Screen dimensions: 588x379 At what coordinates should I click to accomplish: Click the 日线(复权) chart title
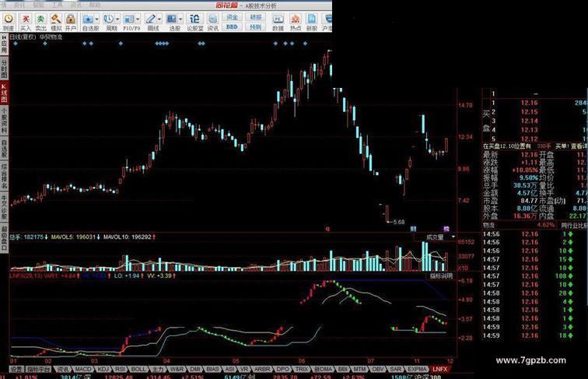coord(23,37)
